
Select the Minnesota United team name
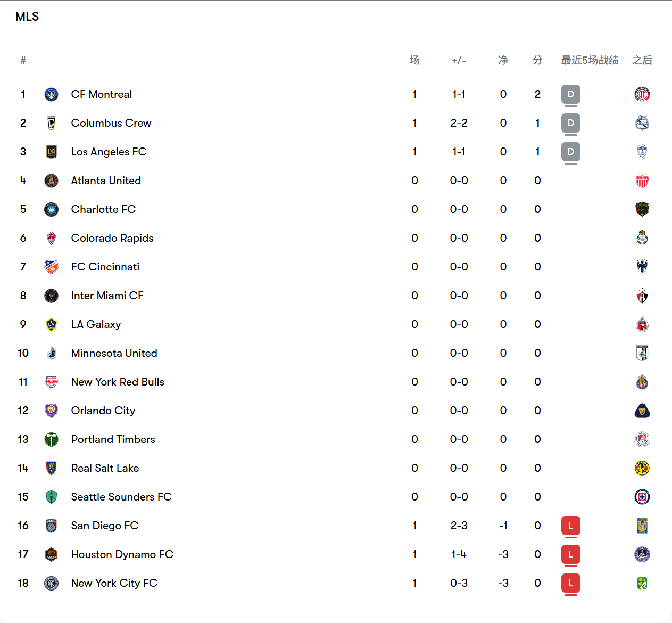[x=114, y=353]
